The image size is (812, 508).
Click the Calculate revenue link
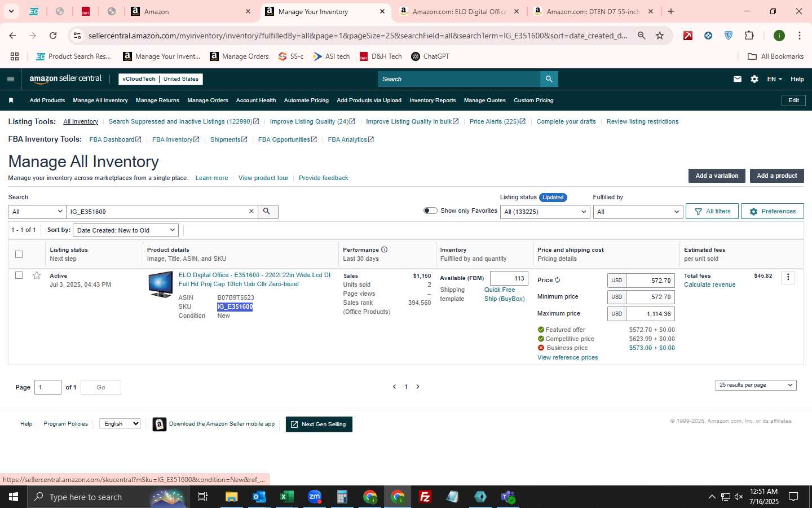(x=709, y=284)
